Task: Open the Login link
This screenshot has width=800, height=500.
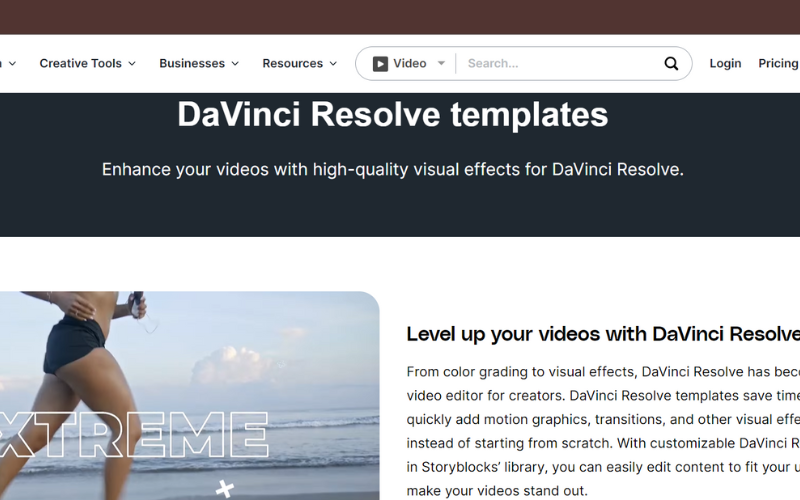Action: (x=725, y=63)
